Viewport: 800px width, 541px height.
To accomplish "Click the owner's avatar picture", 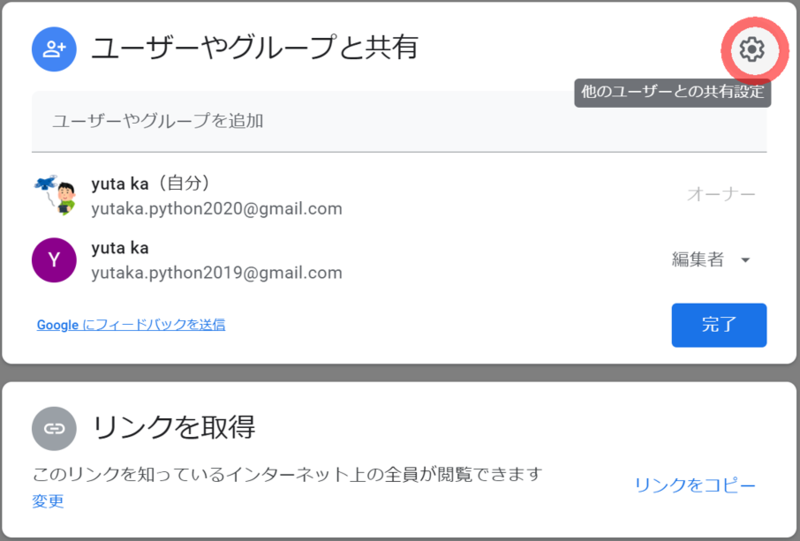I will pyautogui.click(x=55, y=195).
